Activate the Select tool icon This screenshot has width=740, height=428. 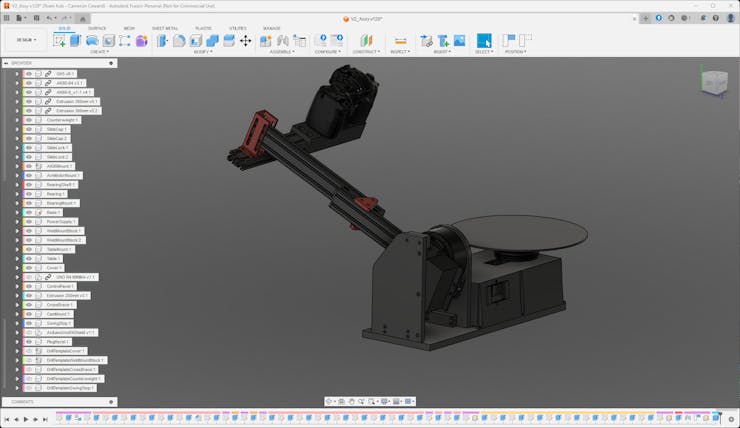484,41
